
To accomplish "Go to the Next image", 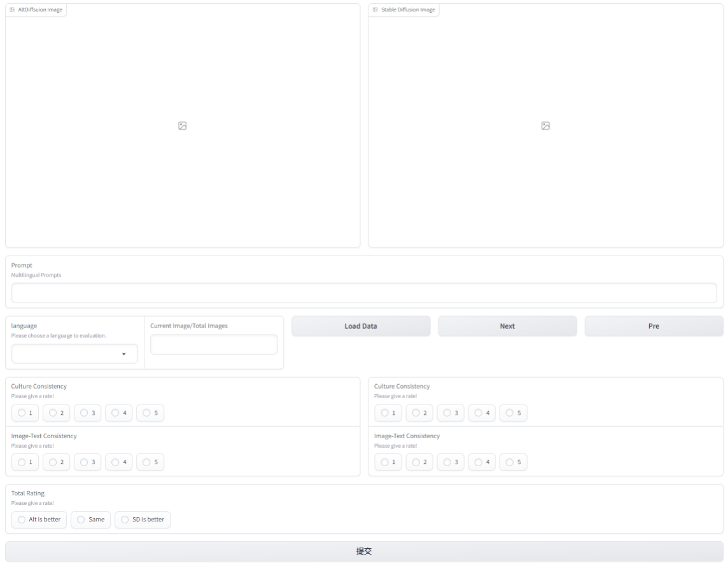I will (507, 326).
